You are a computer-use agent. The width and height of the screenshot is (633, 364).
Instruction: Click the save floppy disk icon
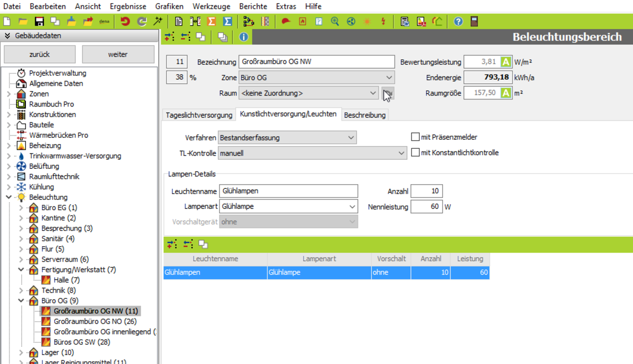coord(39,22)
